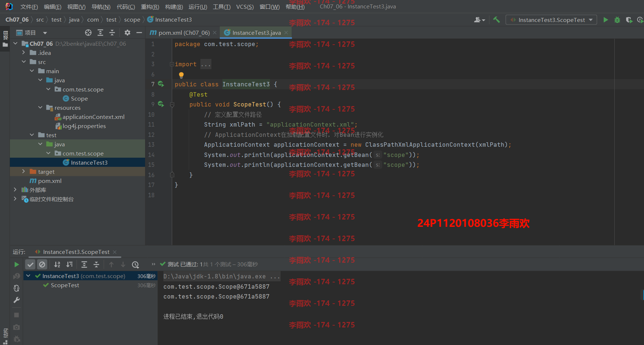644x345 pixels.
Task: Select opened file locator target icon
Action: coord(88,33)
